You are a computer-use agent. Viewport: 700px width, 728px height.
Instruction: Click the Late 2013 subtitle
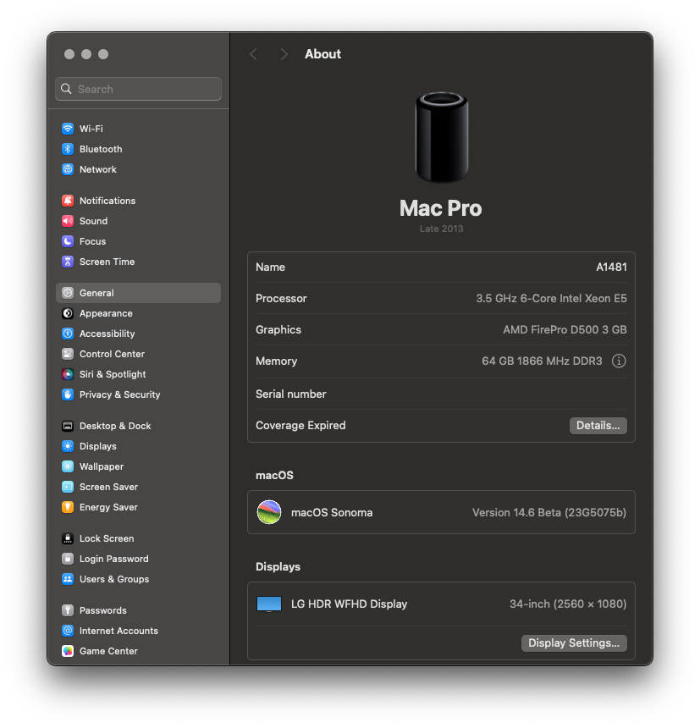click(x=442, y=229)
